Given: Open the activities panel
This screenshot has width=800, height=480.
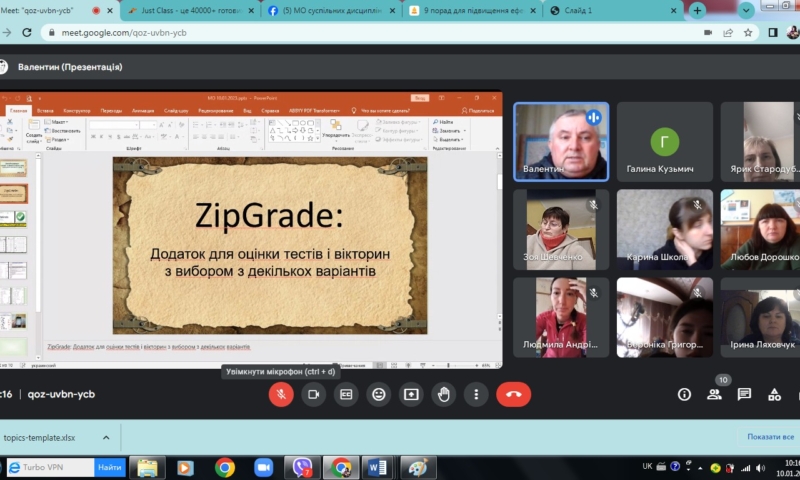Looking at the screenshot, I should pyautogui.click(x=774, y=394).
